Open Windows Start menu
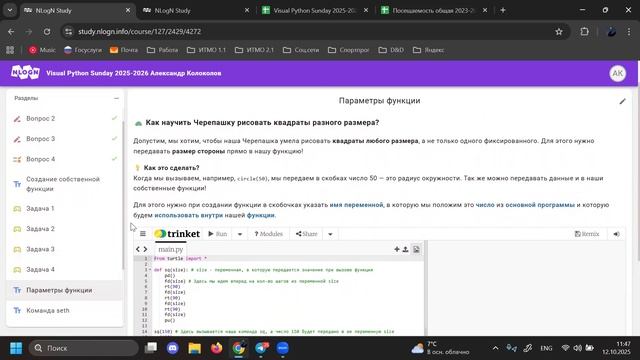Image resolution: width=640 pixels, height=360 pixels. click(16, 348)
